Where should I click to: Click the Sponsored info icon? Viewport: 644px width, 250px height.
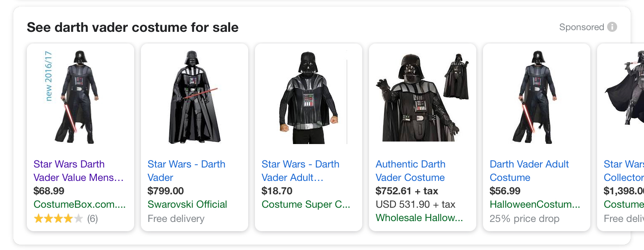pos(612,27)
